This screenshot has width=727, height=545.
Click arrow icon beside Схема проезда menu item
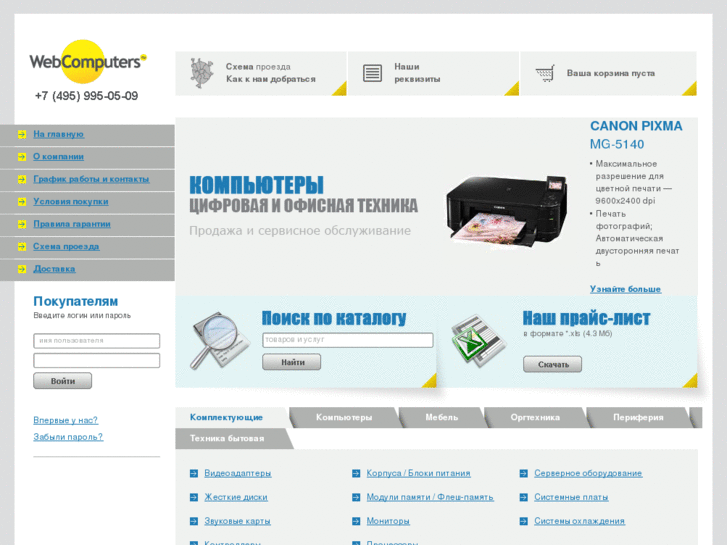coord(22,247)
